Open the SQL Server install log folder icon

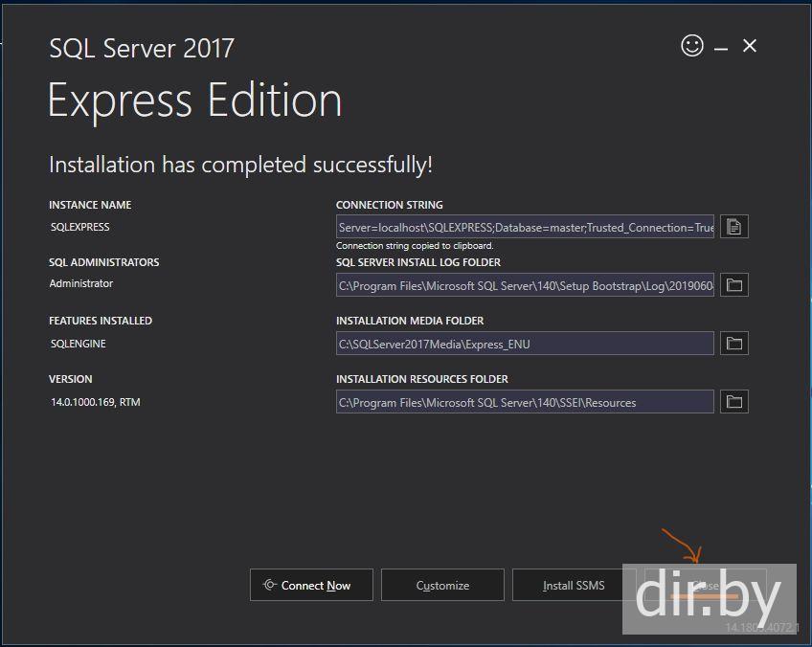click(733, 285)
